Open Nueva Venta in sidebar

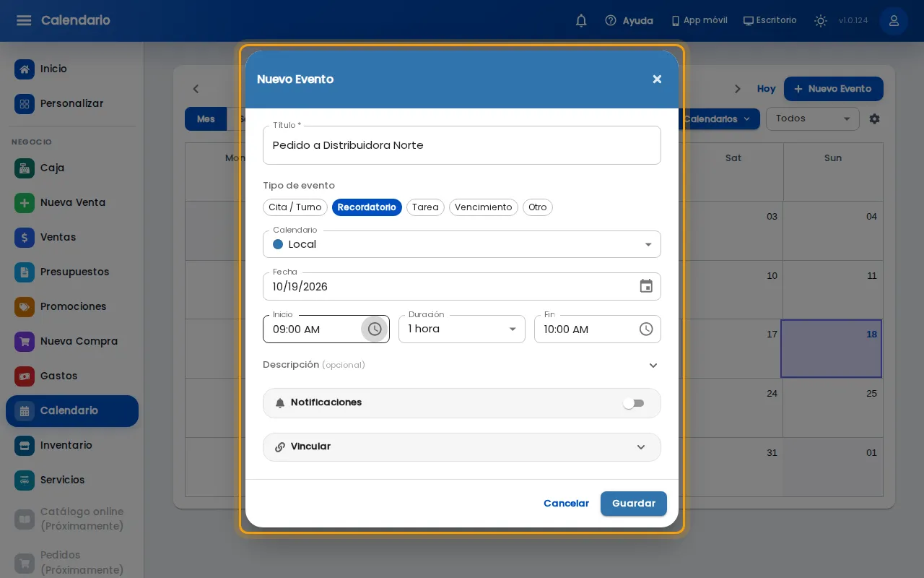tap(72, 202)
